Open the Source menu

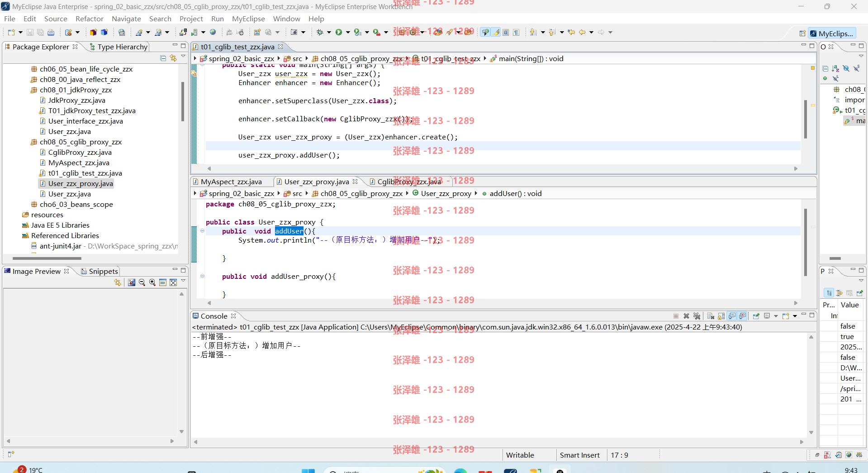click(56, 19)
